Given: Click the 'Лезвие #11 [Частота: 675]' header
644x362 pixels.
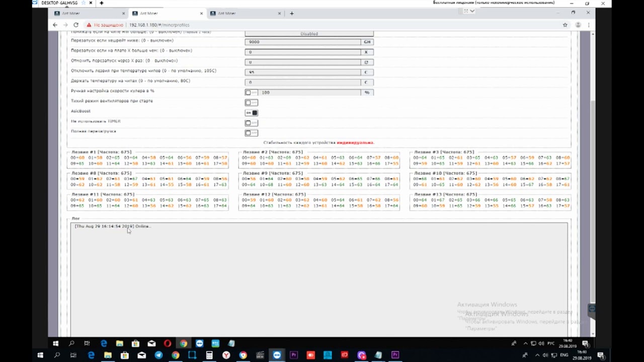Looking at the screenshot, I should point(103,194).
